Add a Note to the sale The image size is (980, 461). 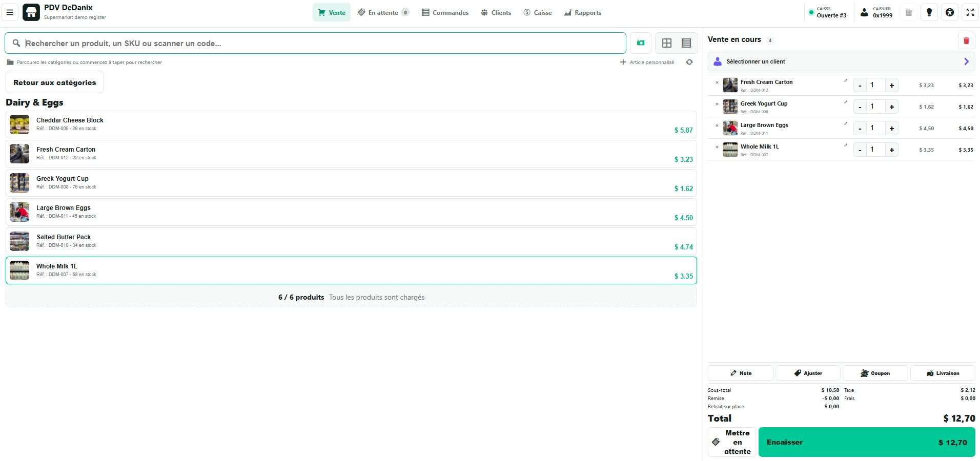click(x=741, y=373)
